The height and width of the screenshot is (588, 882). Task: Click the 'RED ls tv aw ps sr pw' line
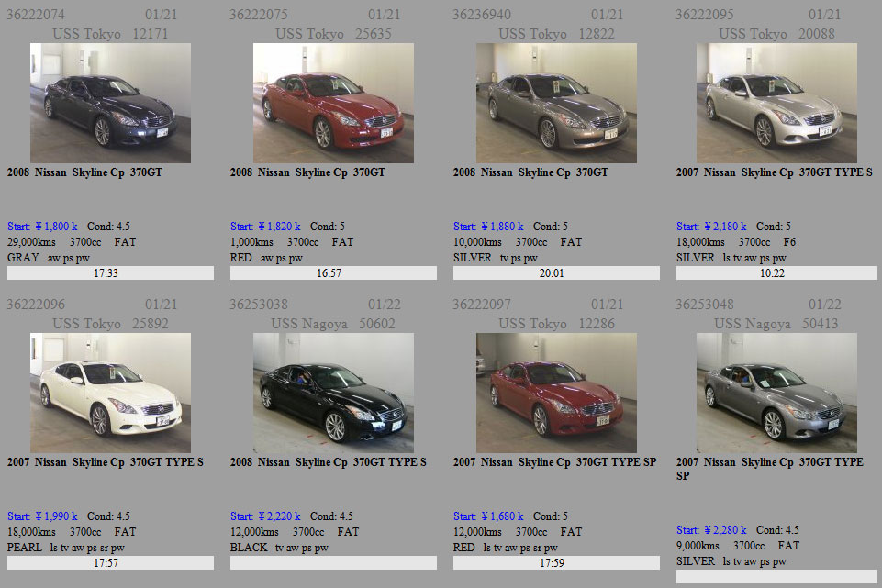506,548
